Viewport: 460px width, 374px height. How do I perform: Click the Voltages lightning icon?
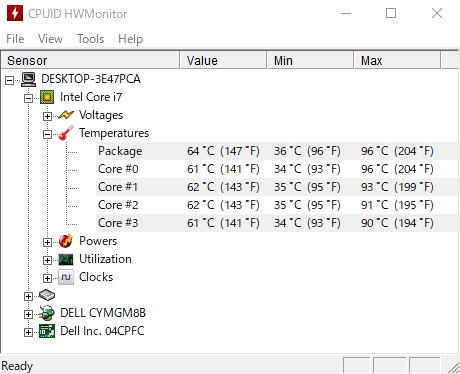pos(66,115)
